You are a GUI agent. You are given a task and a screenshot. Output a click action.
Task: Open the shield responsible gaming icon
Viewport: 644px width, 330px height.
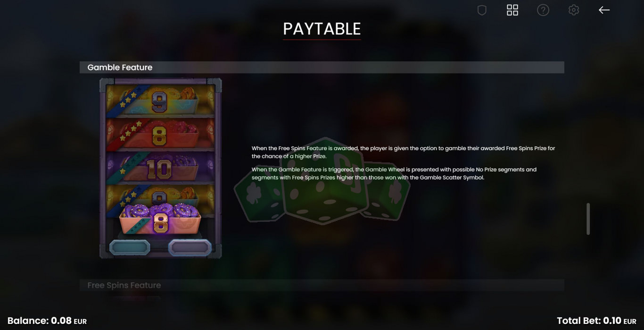482,10
